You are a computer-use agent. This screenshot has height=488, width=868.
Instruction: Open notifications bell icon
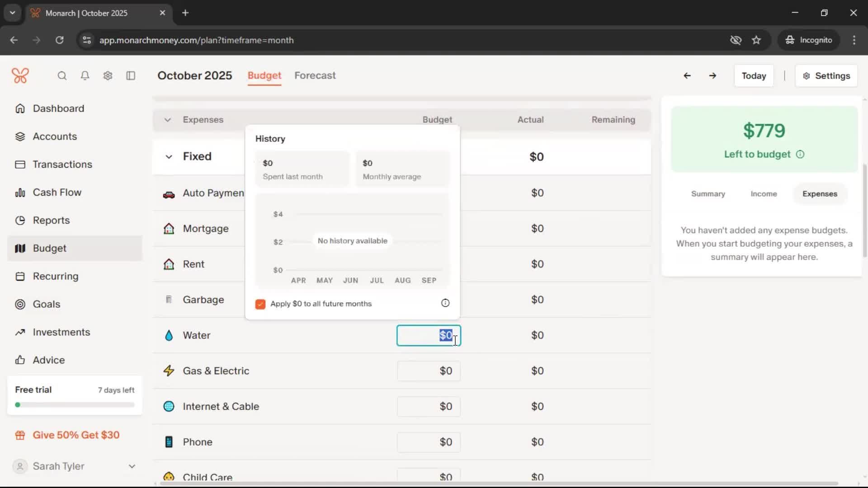(85, 76)
